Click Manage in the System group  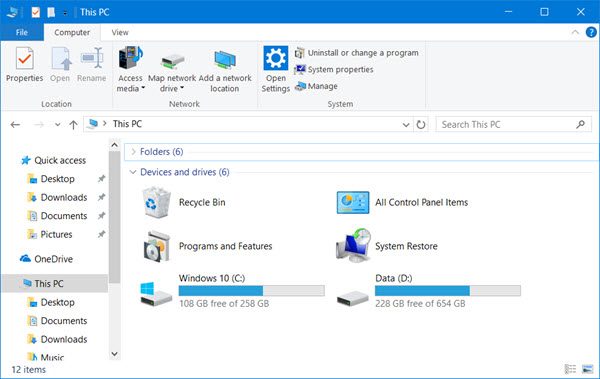click(316, 86)
